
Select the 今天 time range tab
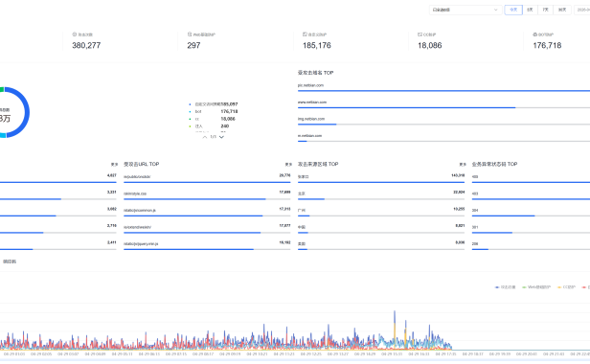pos(513,10)
